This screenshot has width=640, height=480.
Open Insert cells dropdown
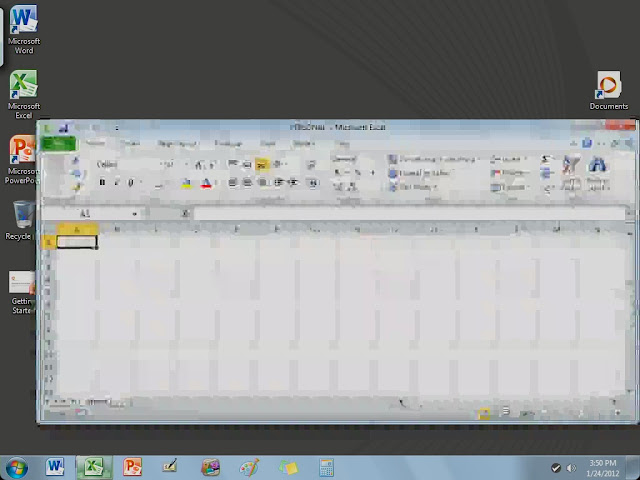[x=509, y=159]
